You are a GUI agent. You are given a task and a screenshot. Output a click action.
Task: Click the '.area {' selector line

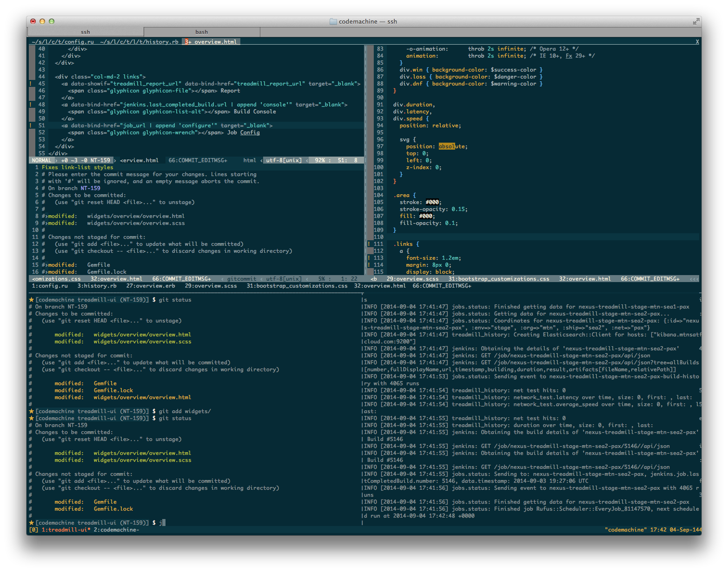[x=404, y=195]
